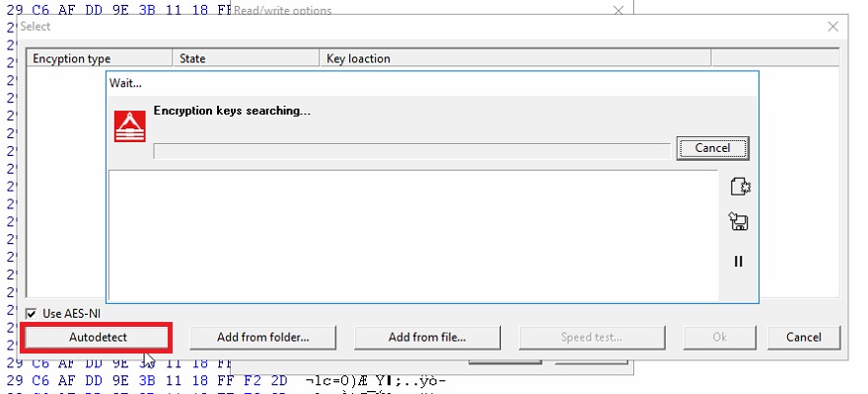Click inside the empty search log area

(413, 235)
